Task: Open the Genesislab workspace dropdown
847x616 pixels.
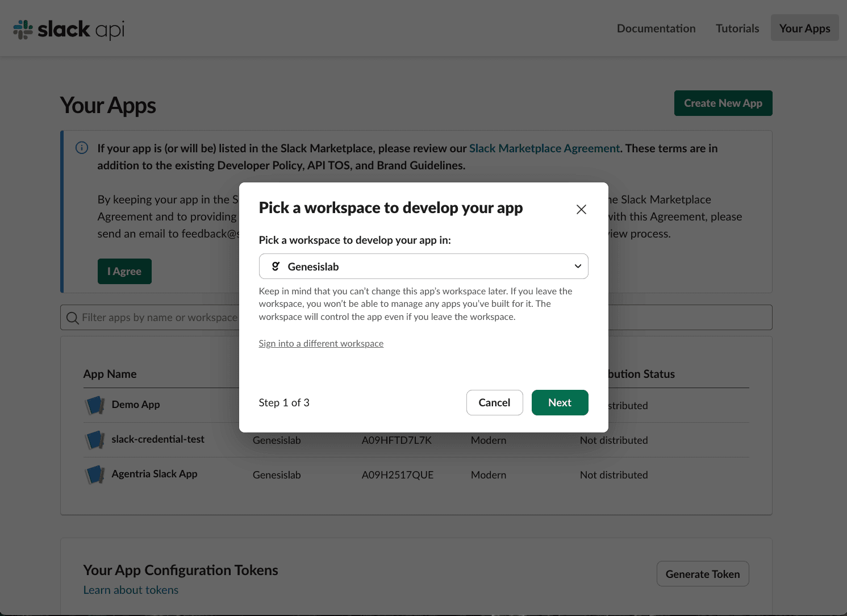Action: [x=423, y=267]
